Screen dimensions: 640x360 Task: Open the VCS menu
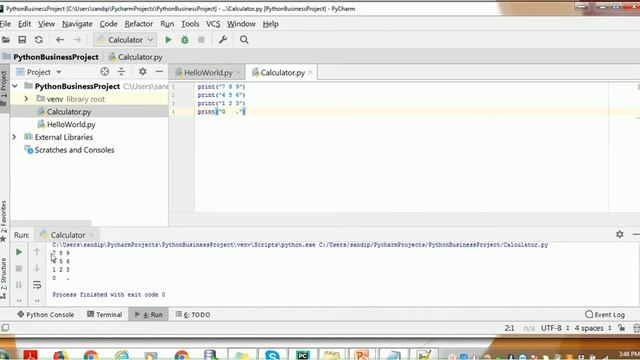coord(213,24)
